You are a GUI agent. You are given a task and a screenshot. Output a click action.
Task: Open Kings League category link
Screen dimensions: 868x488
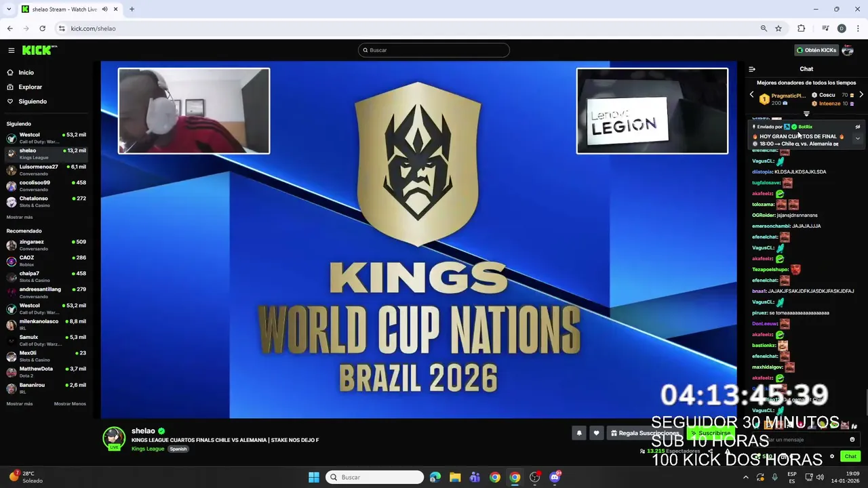148,449
